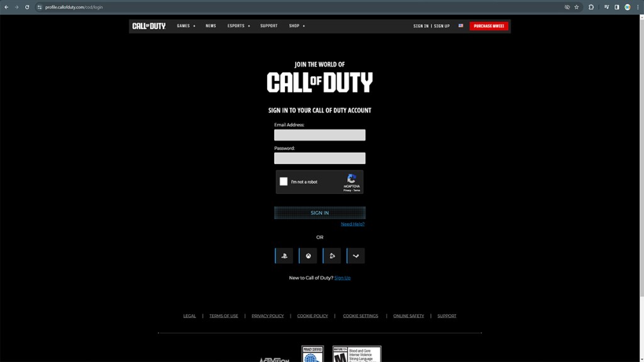The height and width of the screenshot is (362, 644).
Task: Open the Shop dropdown
Action: pyautogui.click(x=296, y=26)
